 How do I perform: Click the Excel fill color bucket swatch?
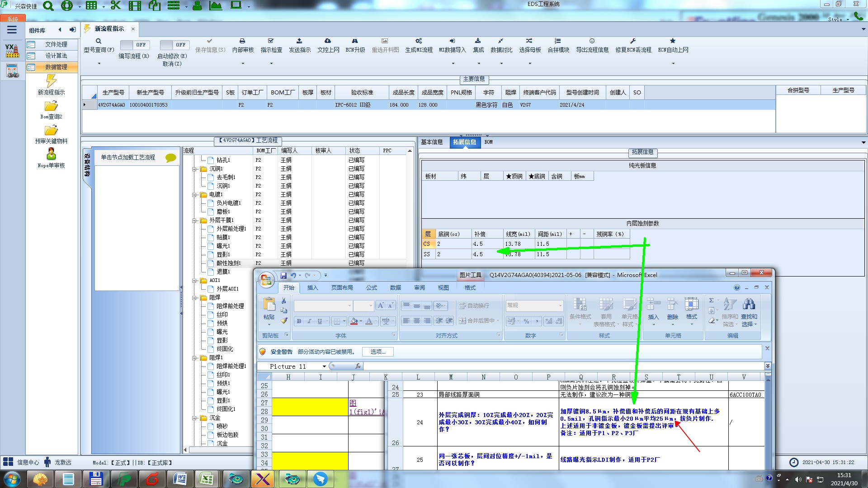354,321
